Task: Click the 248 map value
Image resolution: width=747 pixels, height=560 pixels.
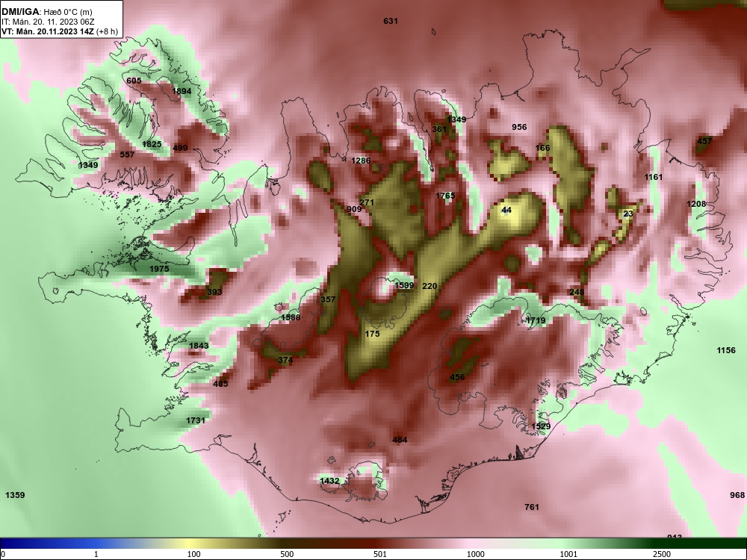Action: (577, 292)
